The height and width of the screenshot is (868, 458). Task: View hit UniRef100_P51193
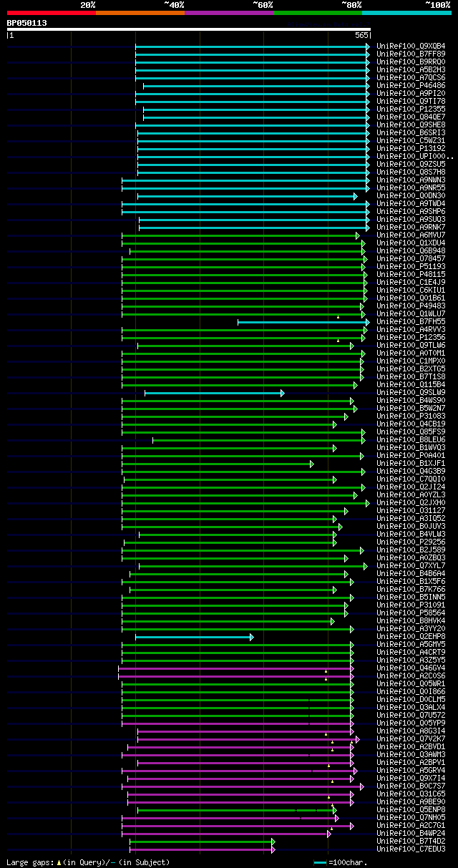point(411,267)
